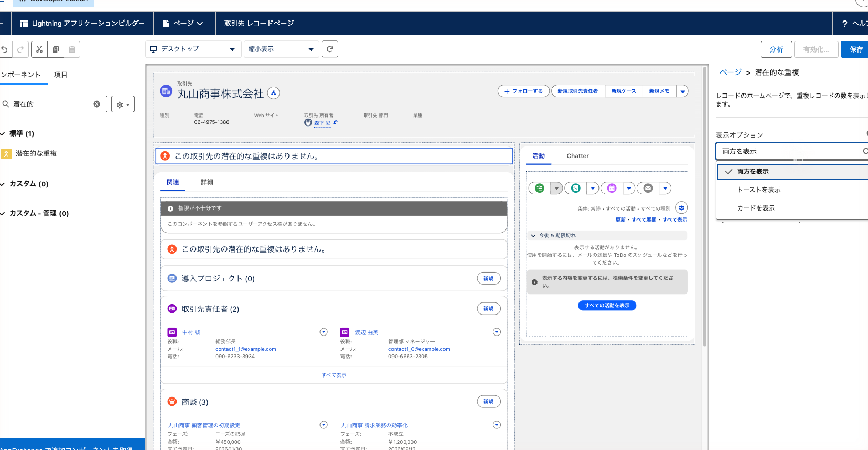The image size is (868, 450).
Task: Choose トーストを表示 option
Action: coord(793,190)
